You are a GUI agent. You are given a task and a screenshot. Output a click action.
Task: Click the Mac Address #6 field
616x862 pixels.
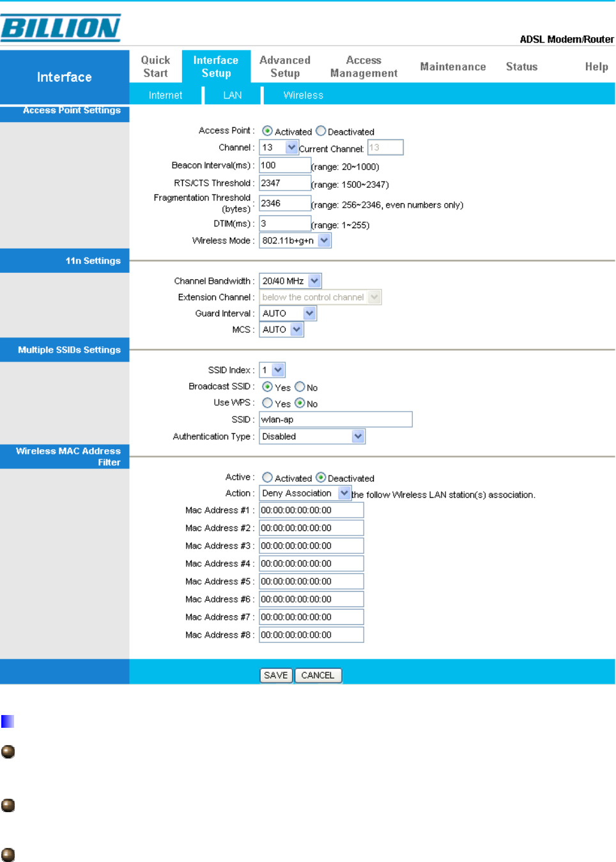point(311,599)
